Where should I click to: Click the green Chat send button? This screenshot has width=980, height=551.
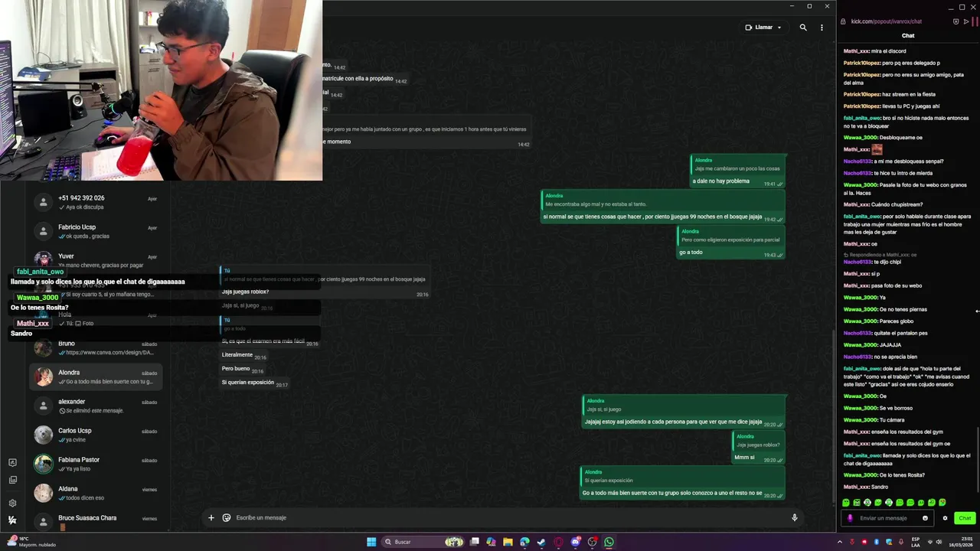965,518
